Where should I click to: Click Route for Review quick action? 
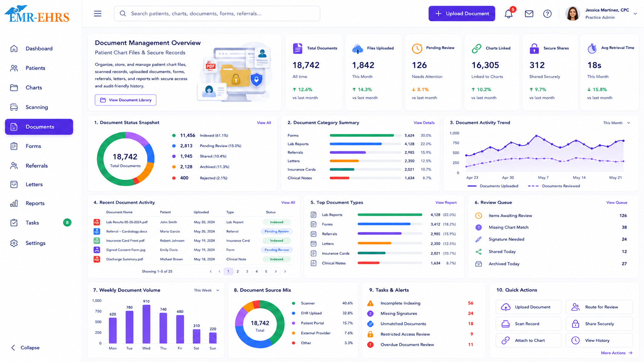[599, 307]
